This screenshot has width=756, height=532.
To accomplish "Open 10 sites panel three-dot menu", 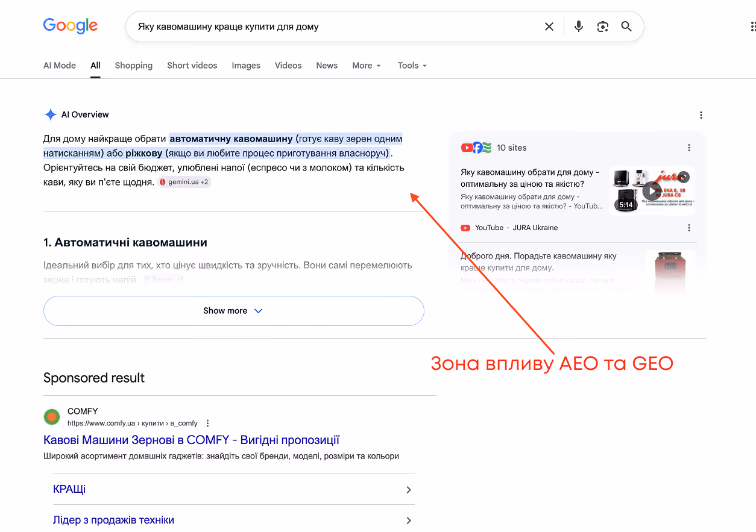I will 689,148.
